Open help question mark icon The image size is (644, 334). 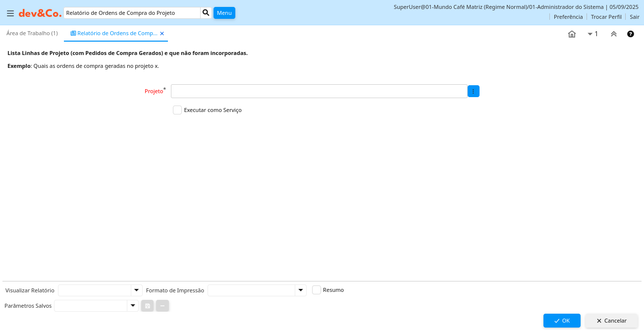[x=630, y=34]
